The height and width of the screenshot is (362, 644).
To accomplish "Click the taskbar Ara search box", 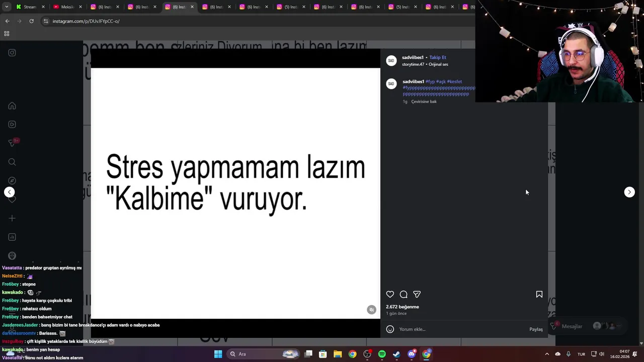I will point(264,354).
